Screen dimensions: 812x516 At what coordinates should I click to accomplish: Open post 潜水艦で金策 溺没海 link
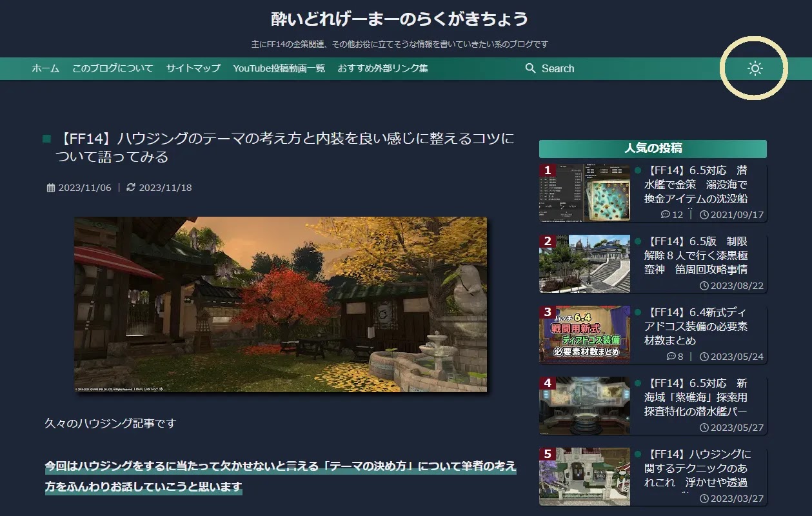696,184
